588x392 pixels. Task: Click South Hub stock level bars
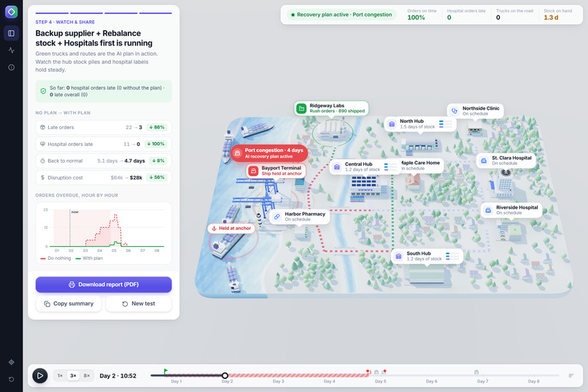(x=452, y=256)
